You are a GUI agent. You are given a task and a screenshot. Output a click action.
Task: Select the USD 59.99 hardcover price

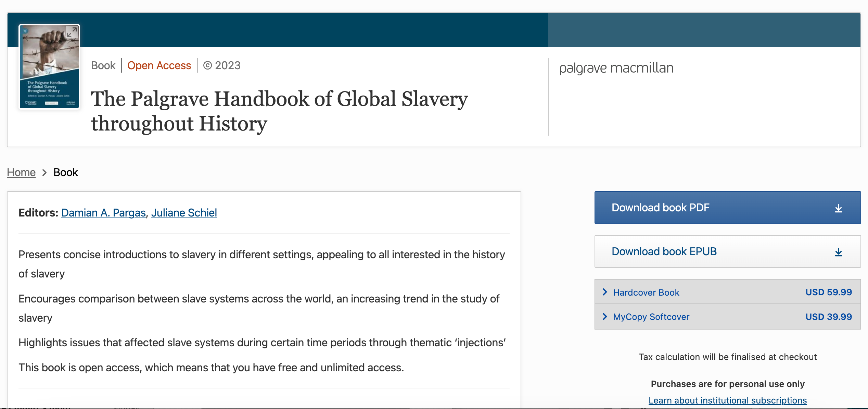pyautogui.click(x=829, y=292)
